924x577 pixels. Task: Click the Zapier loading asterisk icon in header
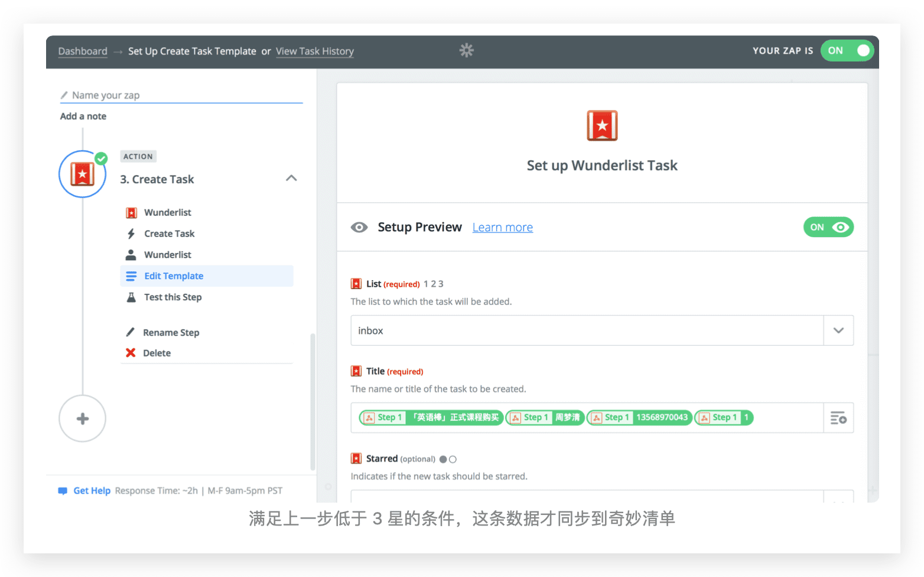[x=467, y=51]
